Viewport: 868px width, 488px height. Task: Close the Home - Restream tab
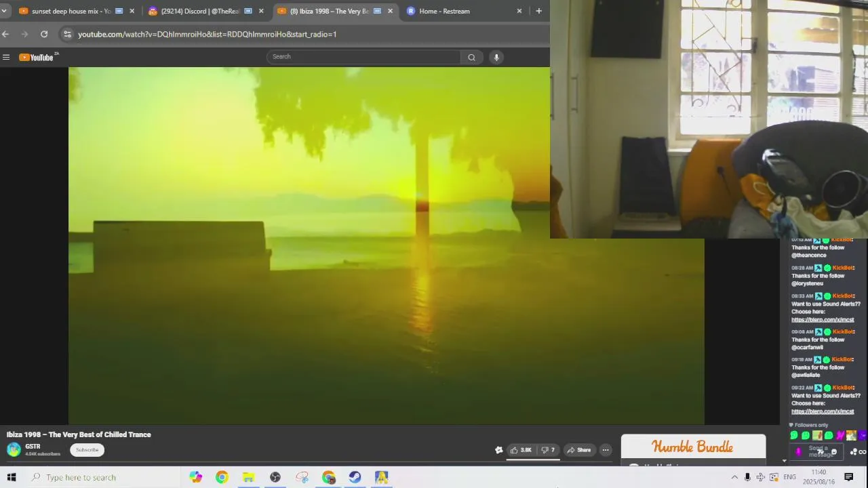tap(519, 11)
